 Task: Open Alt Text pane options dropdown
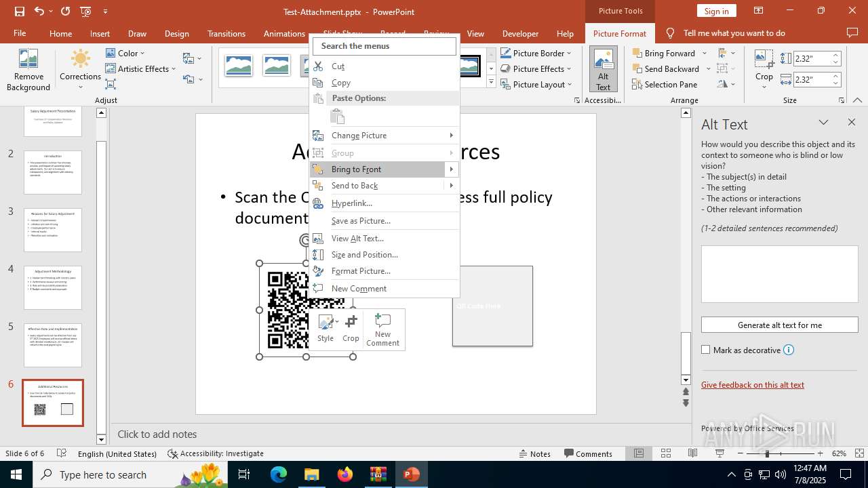[x=823, y=123]
